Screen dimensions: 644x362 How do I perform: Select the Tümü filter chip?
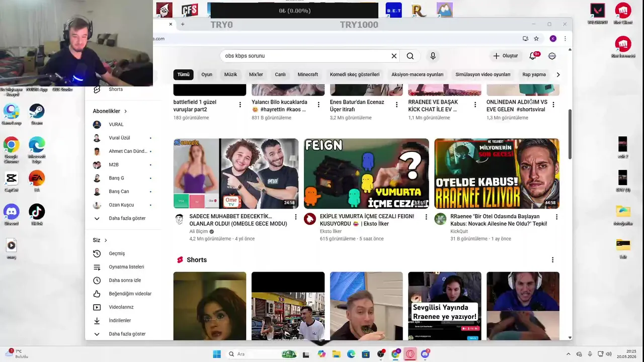(x=184, y=74)
